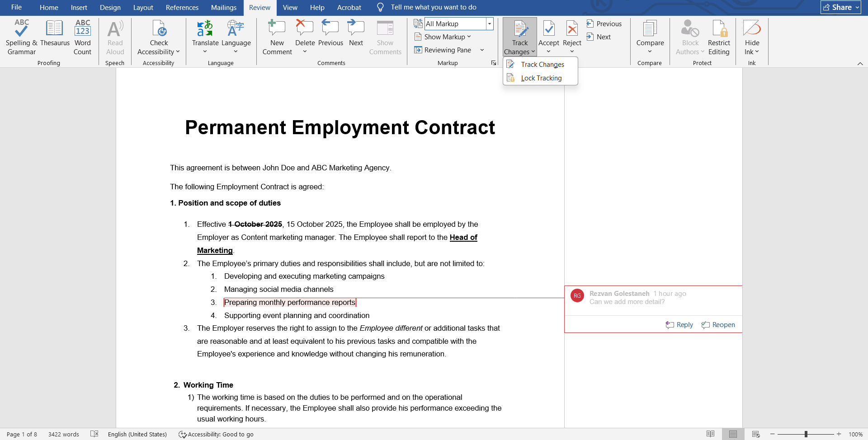Click the 3422 words counter

[x=64, y=434]
